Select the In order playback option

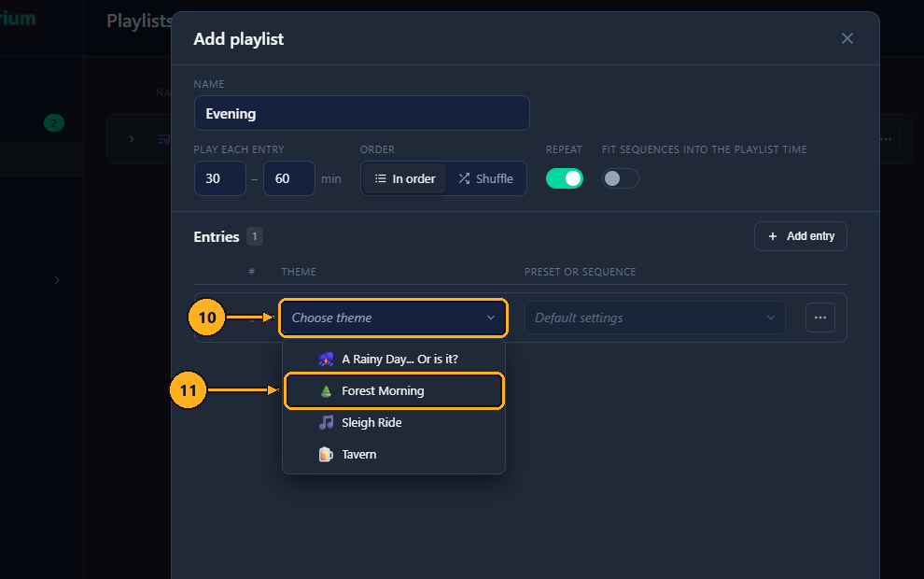point(405,178)
